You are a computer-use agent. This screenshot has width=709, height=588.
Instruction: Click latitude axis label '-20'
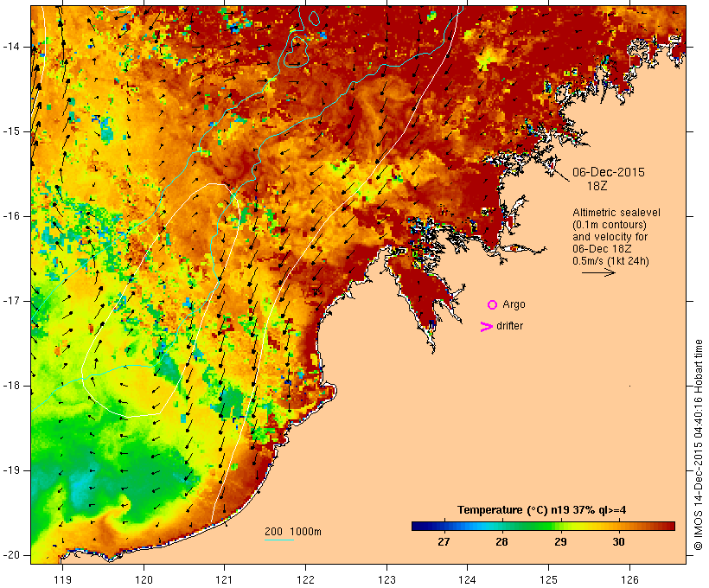[11, 555]
